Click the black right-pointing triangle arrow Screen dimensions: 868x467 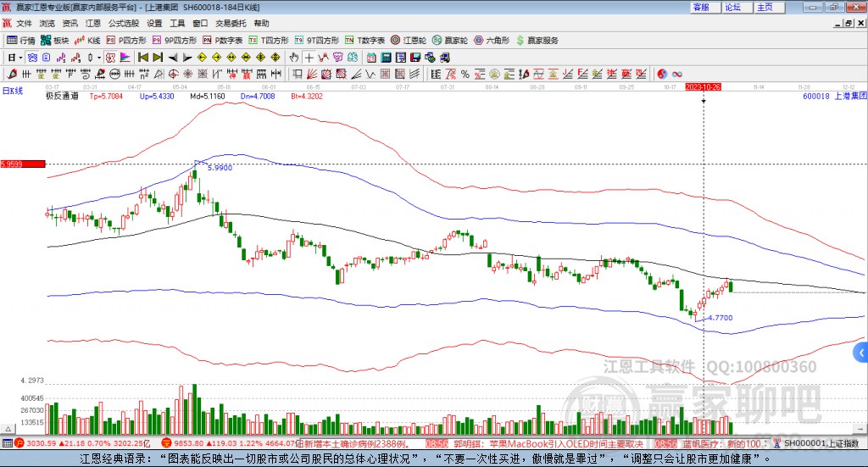pyautogui.click(x=187, y=58)
